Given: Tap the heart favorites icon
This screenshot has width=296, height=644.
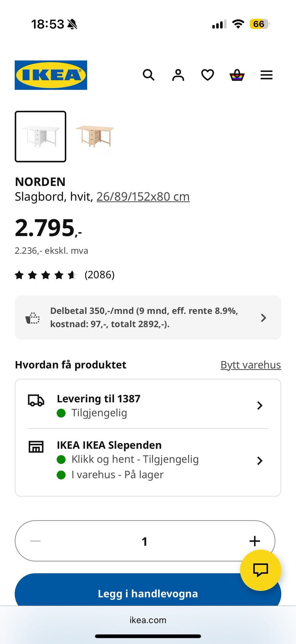Looking at the screenshot, I should pos(208,75).
